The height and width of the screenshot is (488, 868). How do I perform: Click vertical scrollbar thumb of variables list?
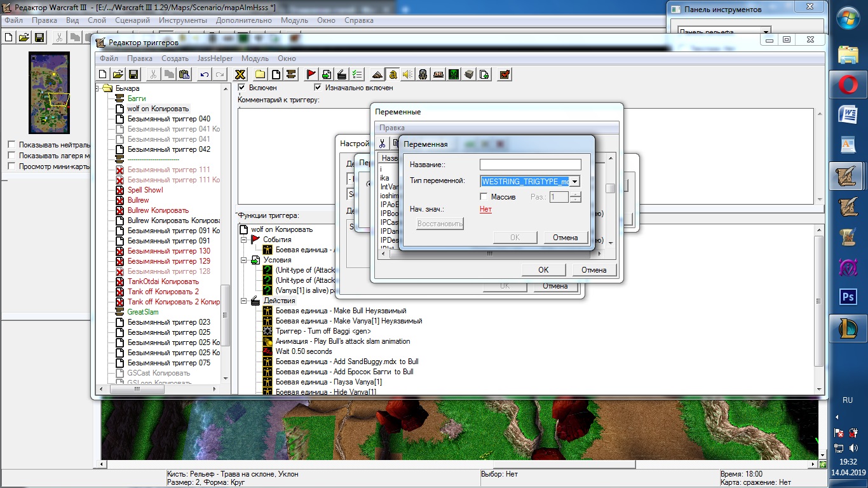[610, 188]
